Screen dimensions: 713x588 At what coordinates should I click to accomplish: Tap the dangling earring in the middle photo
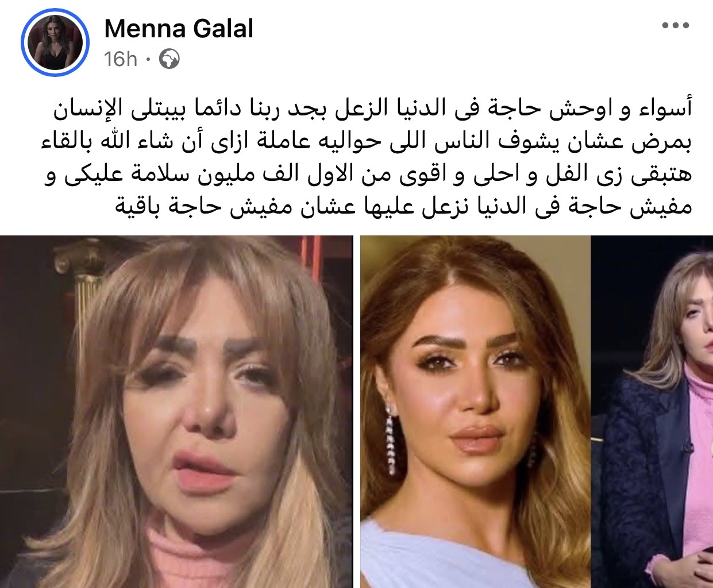(391, 436)
